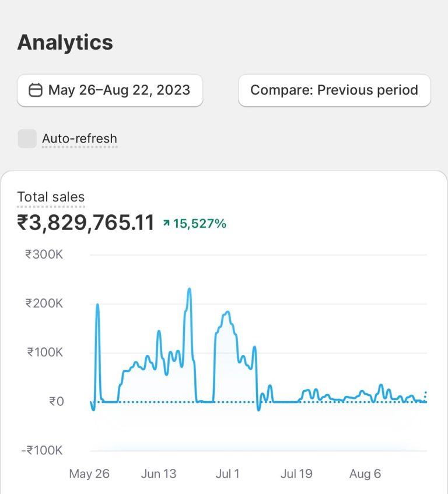Click the Jun 13 axis label

pos(159,474)
